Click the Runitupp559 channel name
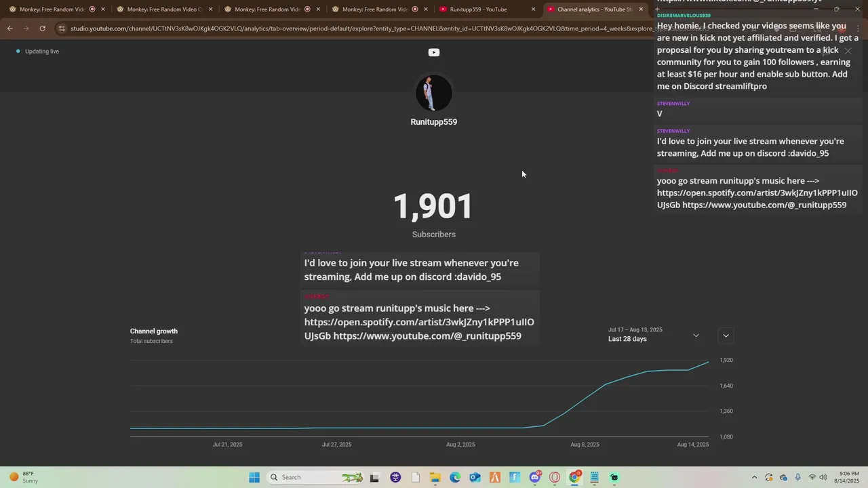Screen dimensions: 868x488 434,122
